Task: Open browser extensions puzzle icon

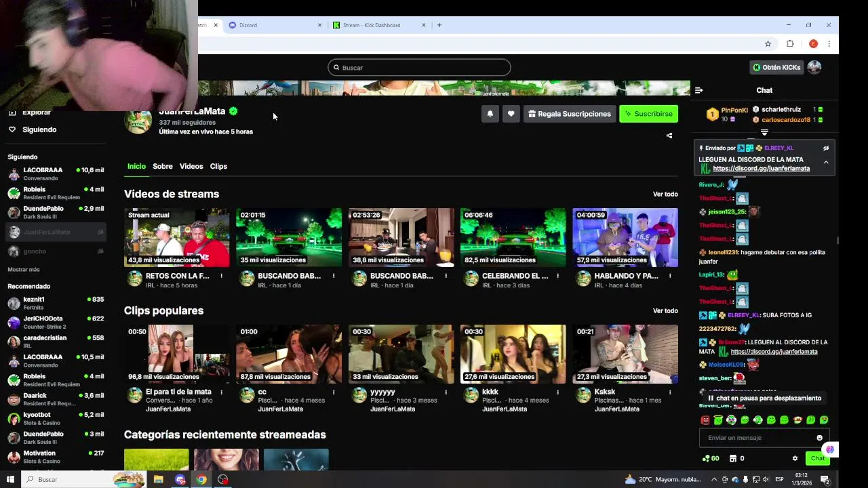Action: coord(790,44)
